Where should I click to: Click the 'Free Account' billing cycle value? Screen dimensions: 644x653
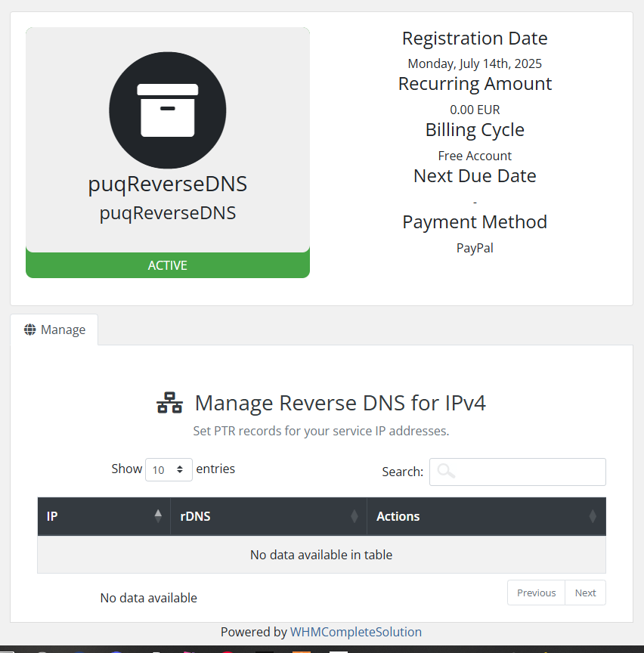pyautogui.click(x=475, y=156)
